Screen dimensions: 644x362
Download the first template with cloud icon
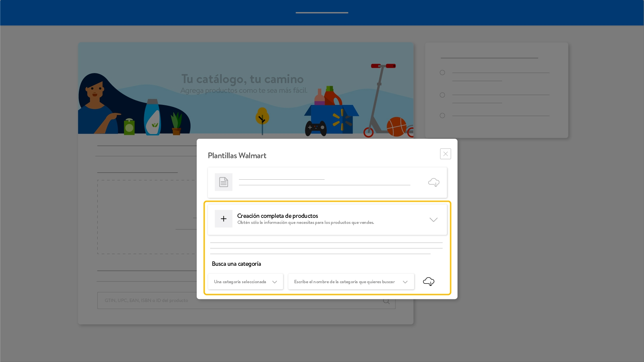[434, 182]
